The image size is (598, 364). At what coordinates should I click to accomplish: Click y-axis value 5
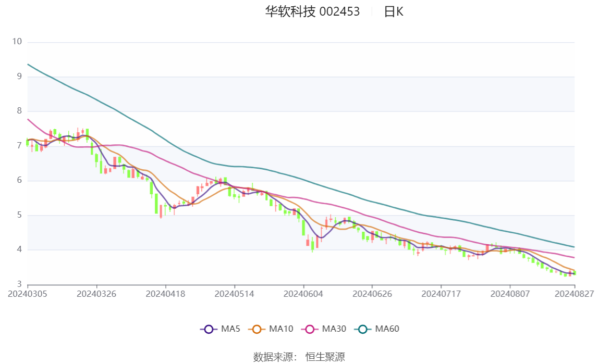[19, 215]
